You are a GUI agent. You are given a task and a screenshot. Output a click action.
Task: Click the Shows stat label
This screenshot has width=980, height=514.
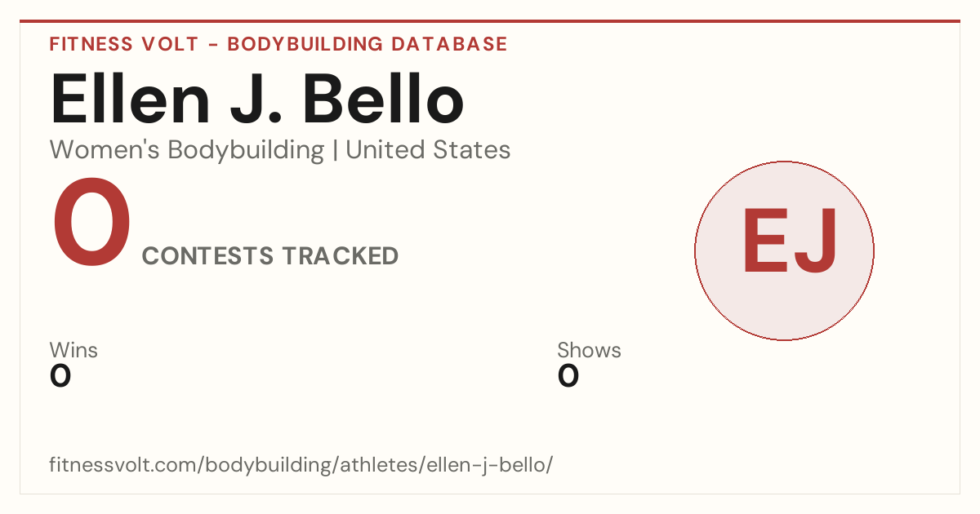(589, 350)
